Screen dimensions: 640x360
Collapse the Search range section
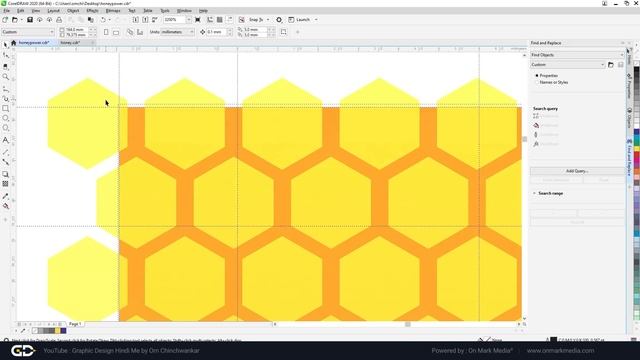(534, 193)
